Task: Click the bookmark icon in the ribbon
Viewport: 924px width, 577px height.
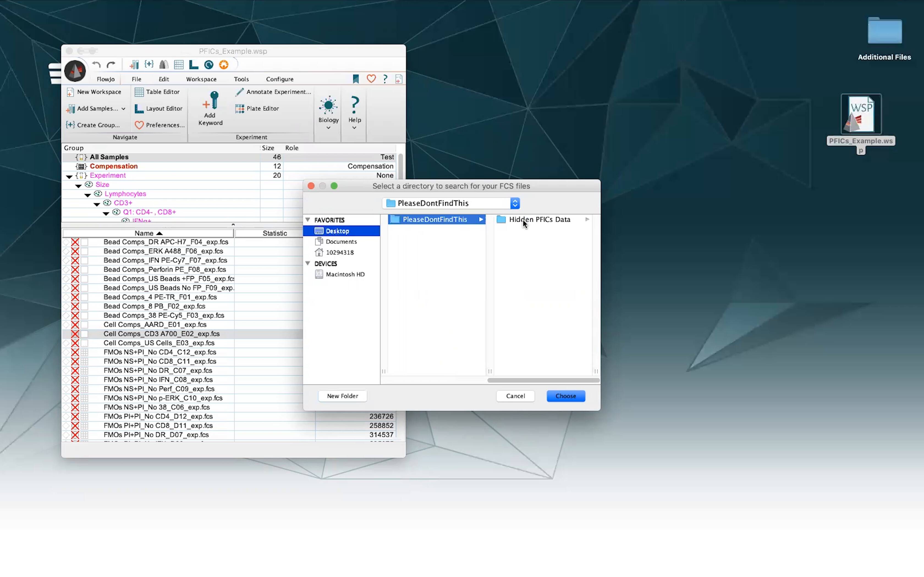Action: [356, 79]
